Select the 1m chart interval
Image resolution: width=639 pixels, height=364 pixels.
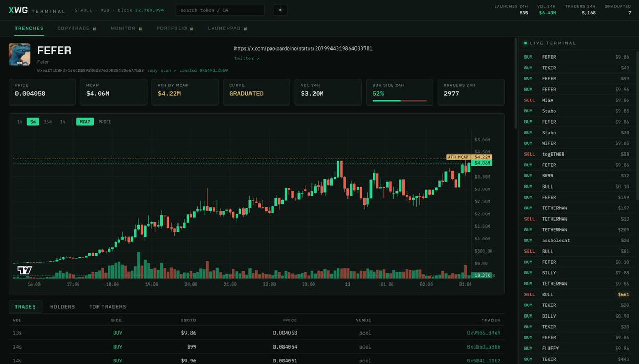(20, 122)
